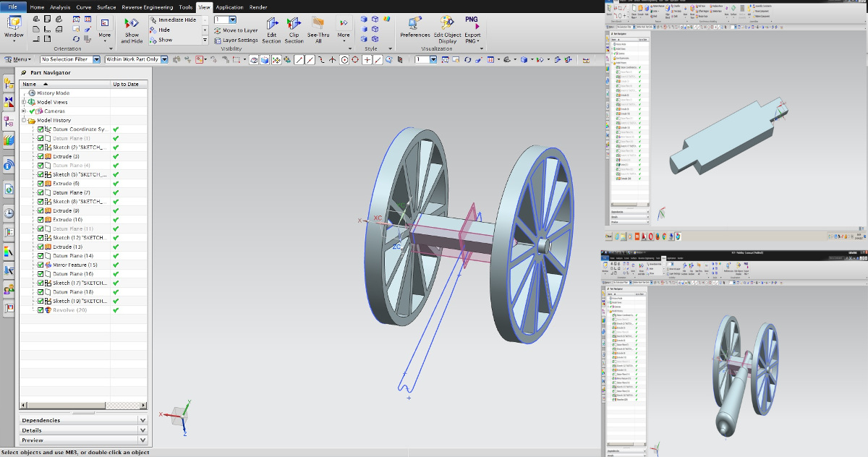Viewport: 868px width, 457px height.
Task: Click the Show command
Action: [x=161, y=40]
